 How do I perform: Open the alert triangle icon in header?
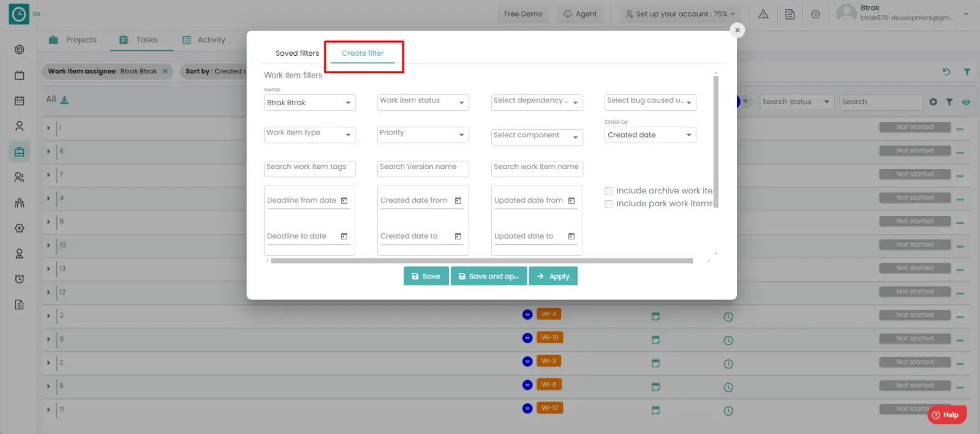click(x=763, y=14)
